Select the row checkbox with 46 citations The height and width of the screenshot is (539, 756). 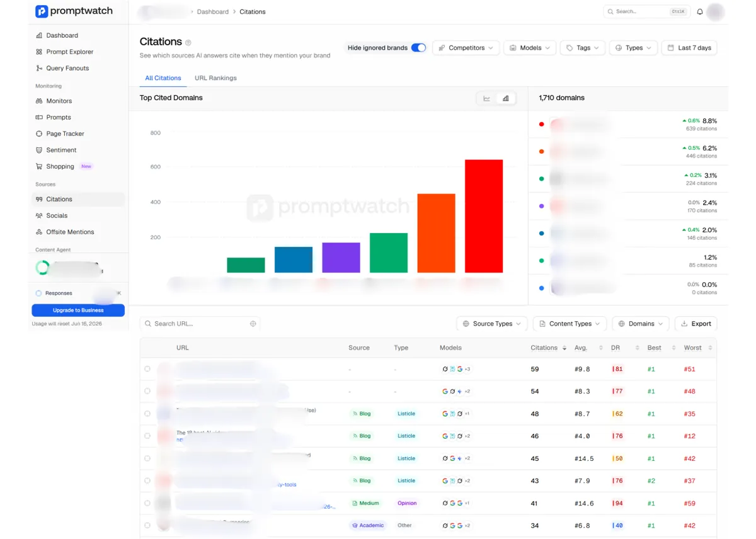[x=147, y=436]
